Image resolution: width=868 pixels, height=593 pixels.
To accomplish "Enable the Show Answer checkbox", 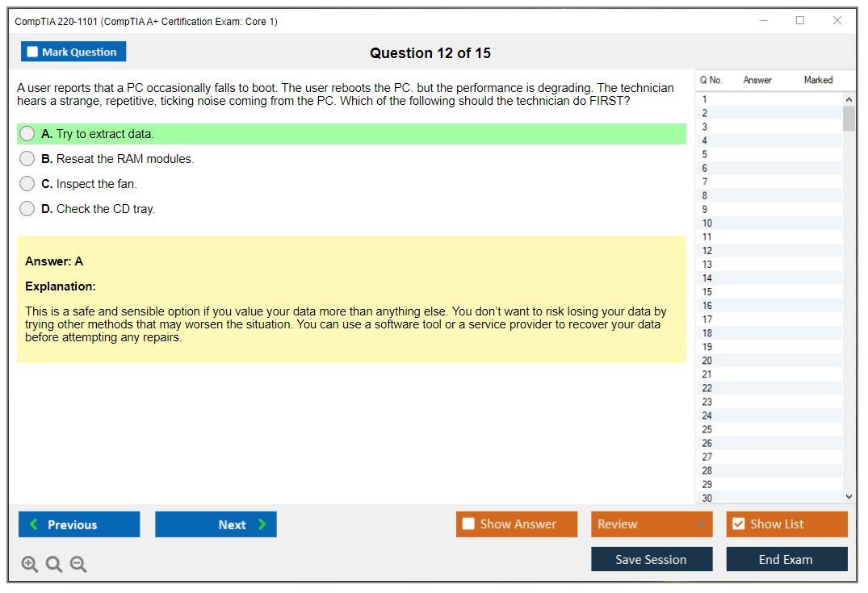I will pyautogui.click(x=469, y=524).
